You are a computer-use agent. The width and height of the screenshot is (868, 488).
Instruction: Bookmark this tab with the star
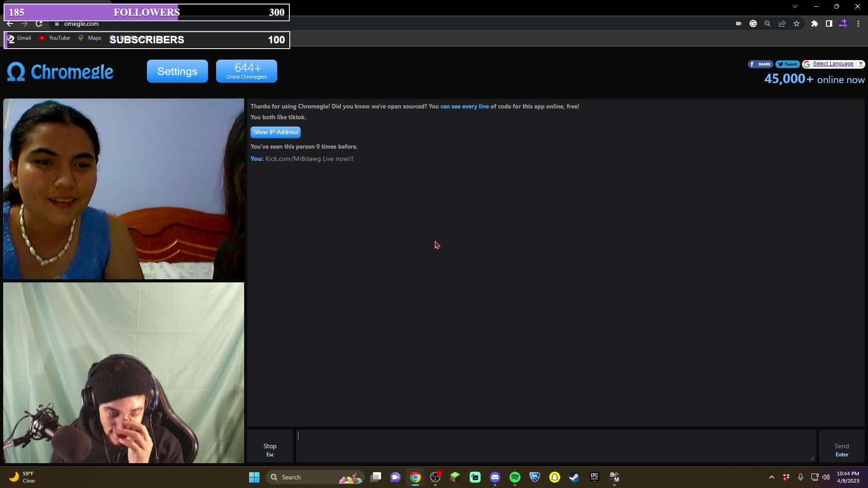click(797, 23)
